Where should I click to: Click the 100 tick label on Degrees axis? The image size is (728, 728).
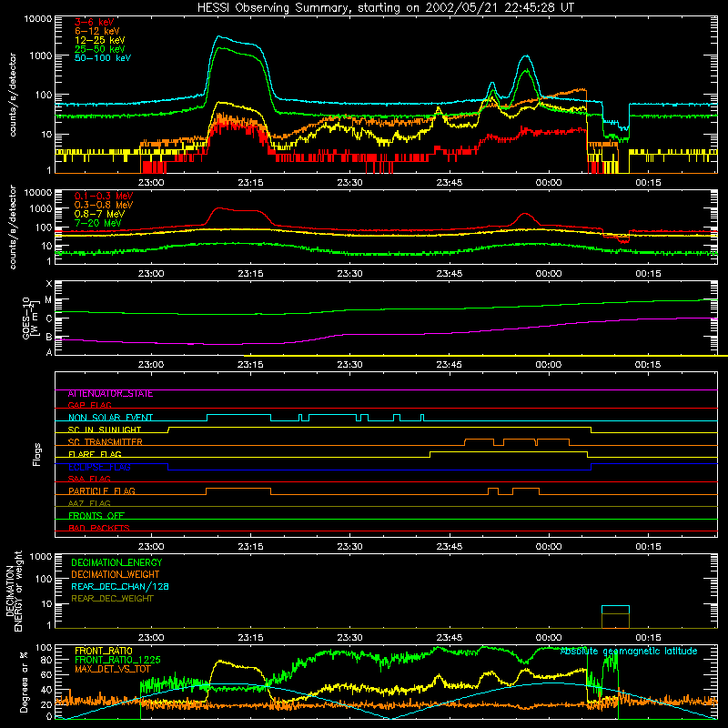tap(44, 648)
